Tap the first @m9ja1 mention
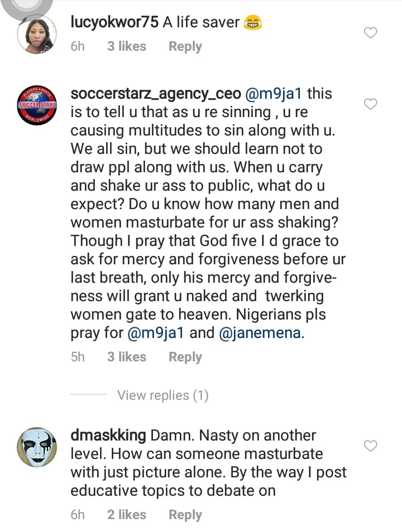The image size is (402, 532). click(274, 93)
